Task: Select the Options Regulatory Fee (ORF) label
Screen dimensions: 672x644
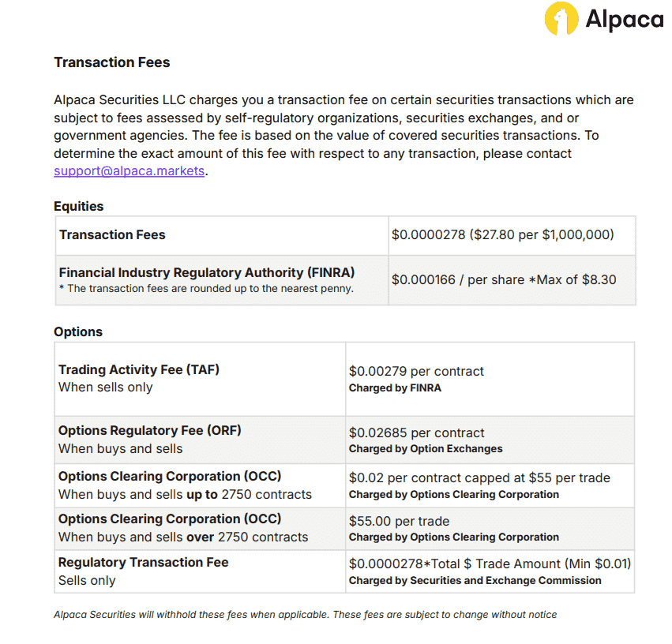Action: click(149, 430)
